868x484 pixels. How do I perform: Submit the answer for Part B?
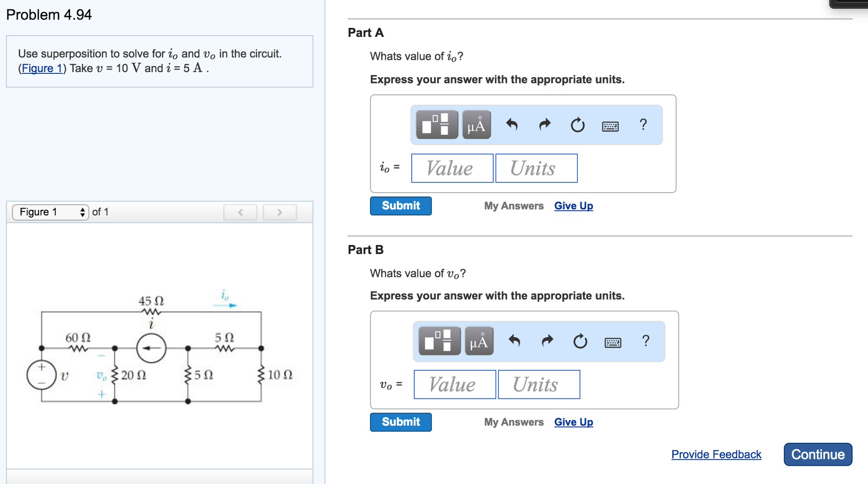pyautogui.click(x=400, y=422)
